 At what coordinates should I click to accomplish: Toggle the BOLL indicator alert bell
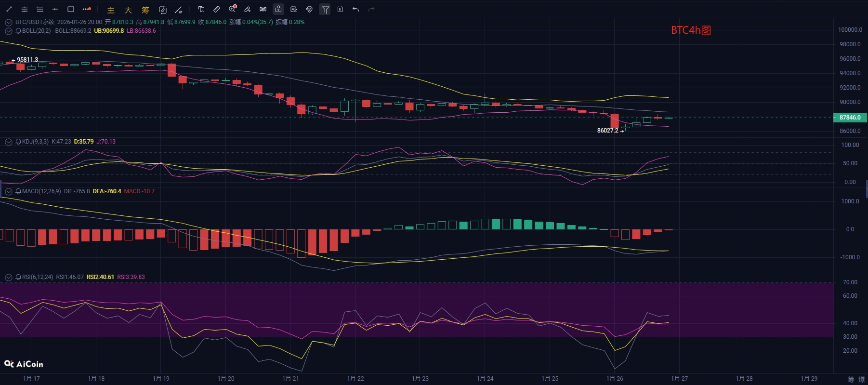(18, 31)
